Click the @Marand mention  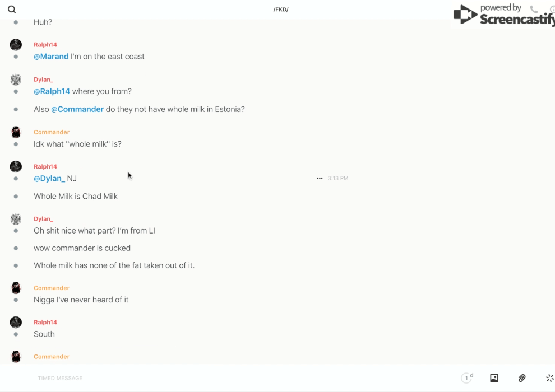(51, 57)
